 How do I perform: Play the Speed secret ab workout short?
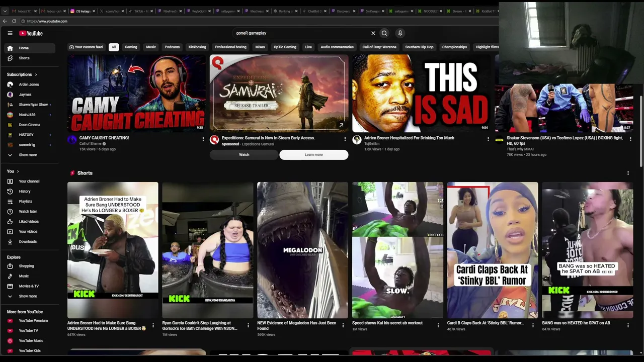point(397,250)
